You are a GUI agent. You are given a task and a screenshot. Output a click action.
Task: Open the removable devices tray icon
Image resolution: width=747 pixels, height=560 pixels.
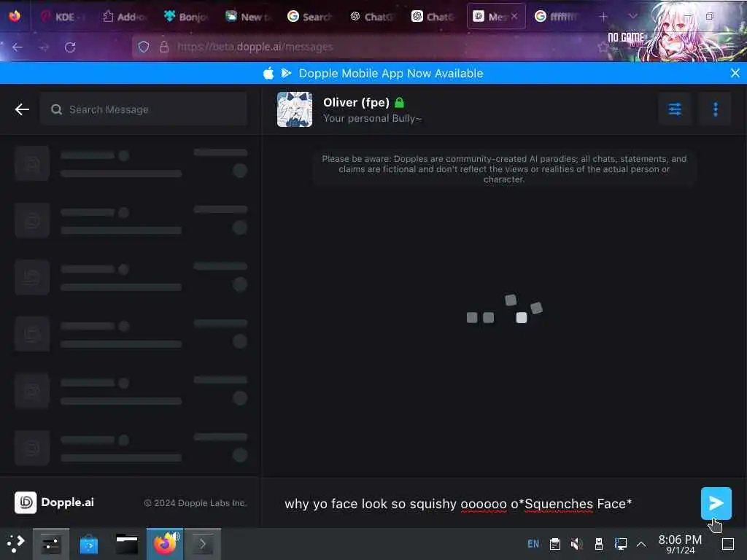pyautogui.click(x=599, y=544)
